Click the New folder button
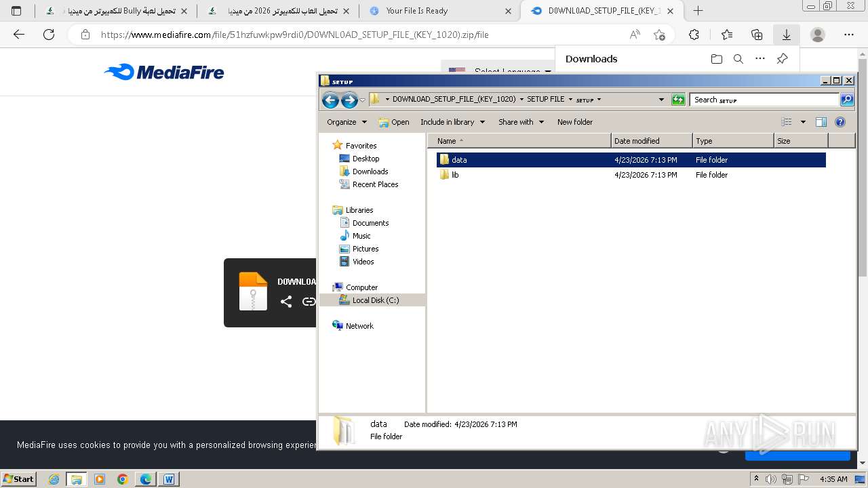The height and width of the screenshot is (488, 868). coord(575,122)
